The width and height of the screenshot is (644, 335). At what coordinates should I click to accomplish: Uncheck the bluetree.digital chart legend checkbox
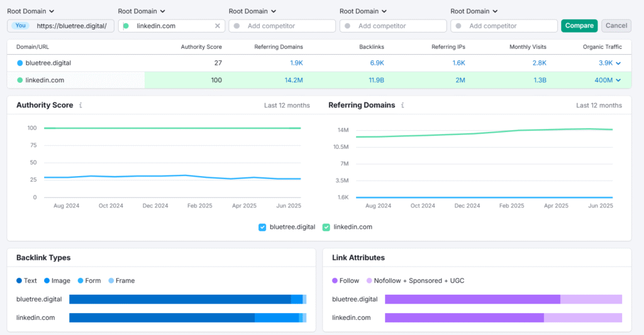tap(262, 228)
